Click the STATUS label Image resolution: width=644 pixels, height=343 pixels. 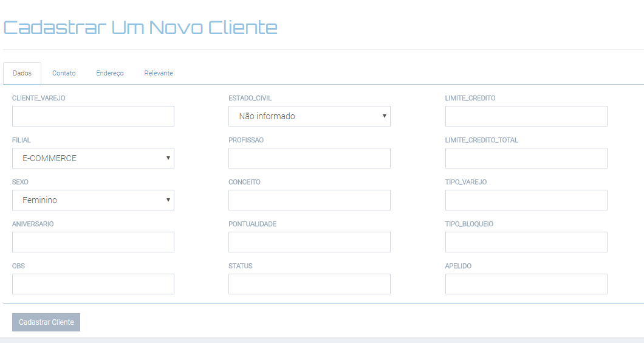(240, 266)
